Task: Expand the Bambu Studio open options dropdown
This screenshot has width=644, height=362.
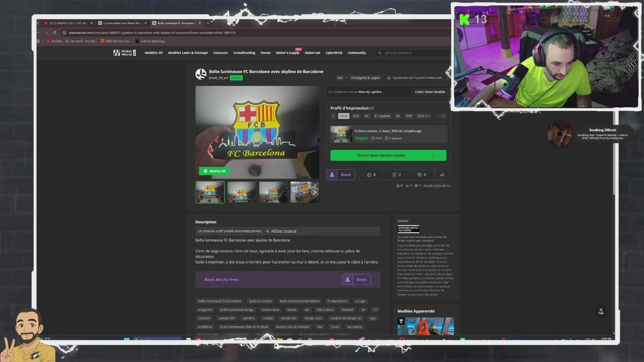Action: click(440, 155)
